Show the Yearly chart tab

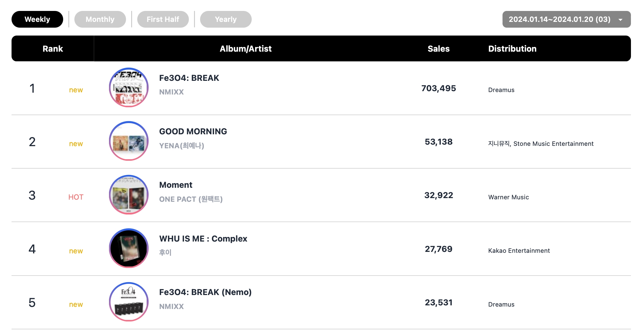[226, 19]
